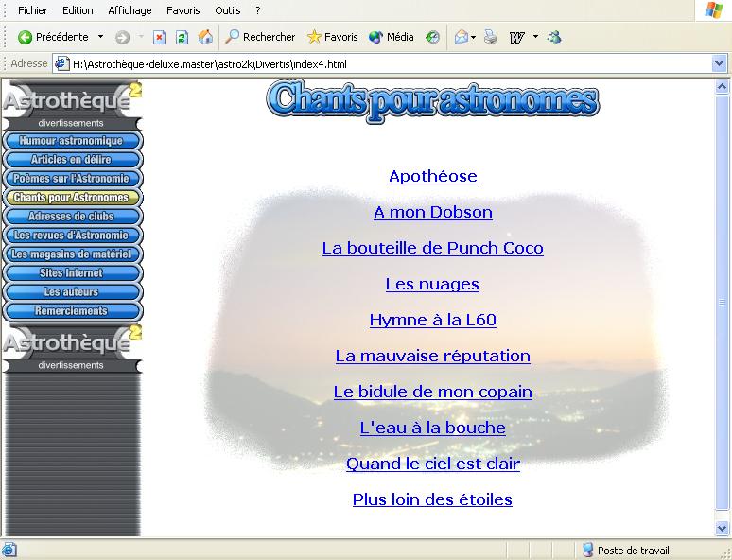Screen dimensions: 732x560
Task: Click the Windows flag logo throbber
Action: [x=713, y=10]
